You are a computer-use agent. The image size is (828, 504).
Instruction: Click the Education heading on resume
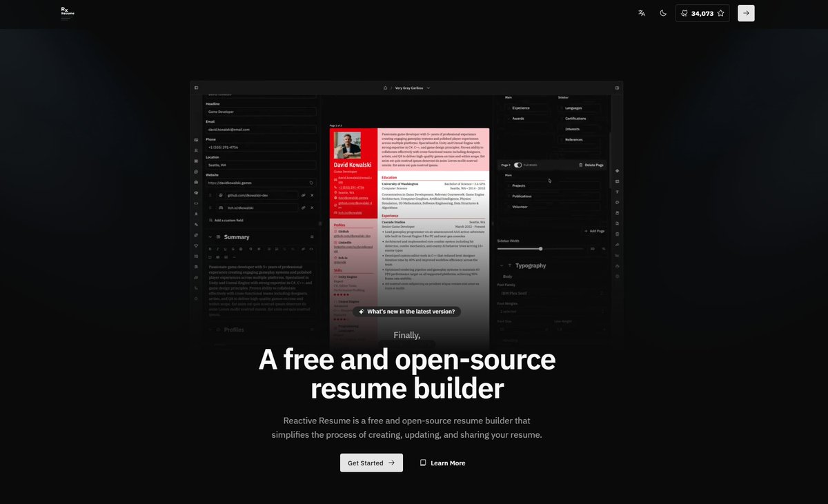pyautogui.click(x=389, y=177)
